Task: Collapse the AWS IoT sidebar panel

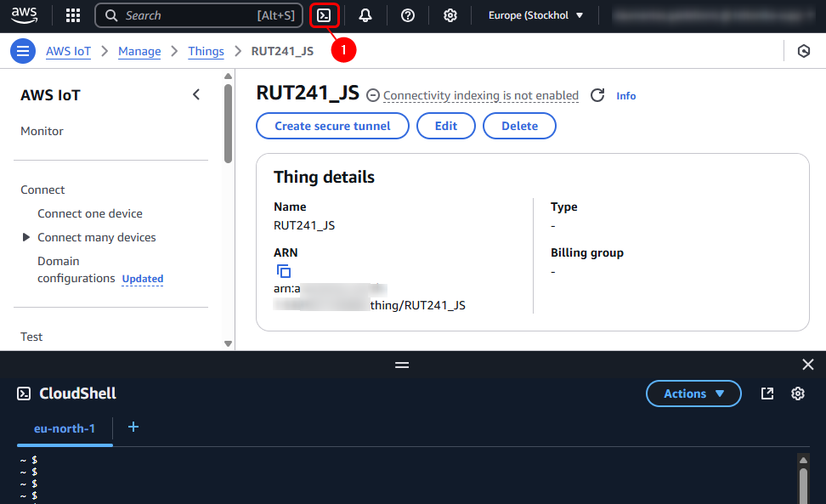Action: coord(196,94)
